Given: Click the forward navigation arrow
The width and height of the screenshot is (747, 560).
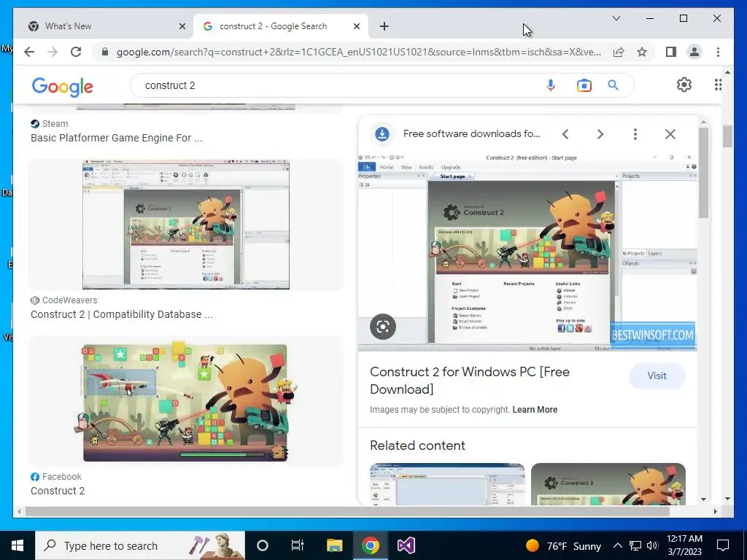Looking at the screenshot, I should (x=53, y=52).
